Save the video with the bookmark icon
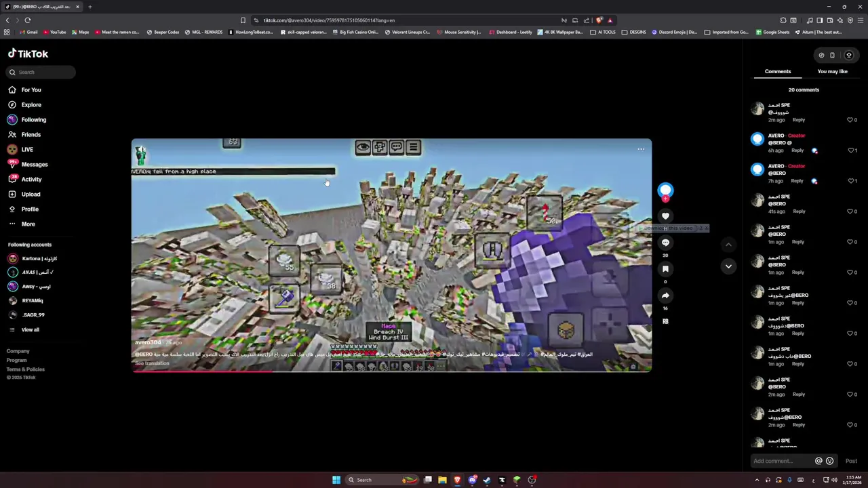The height and width of the screenshot is (488, 868). (665, 269)
